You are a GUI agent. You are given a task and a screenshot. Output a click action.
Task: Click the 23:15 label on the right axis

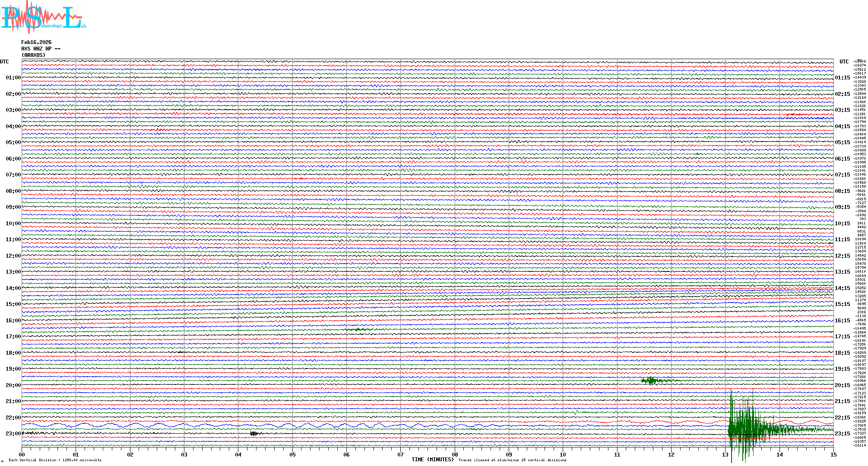[842, 434]
